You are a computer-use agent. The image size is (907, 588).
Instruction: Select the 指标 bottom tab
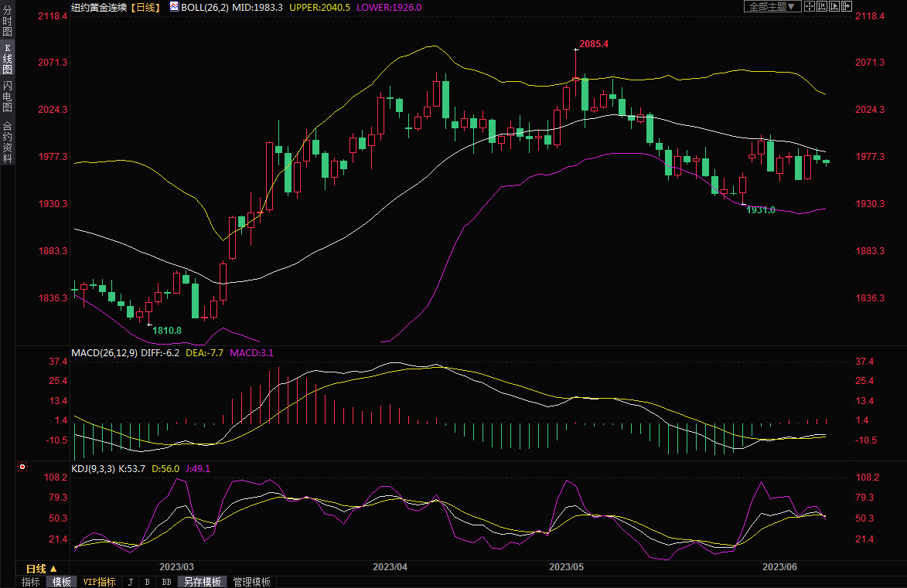(x=30, y=582)
